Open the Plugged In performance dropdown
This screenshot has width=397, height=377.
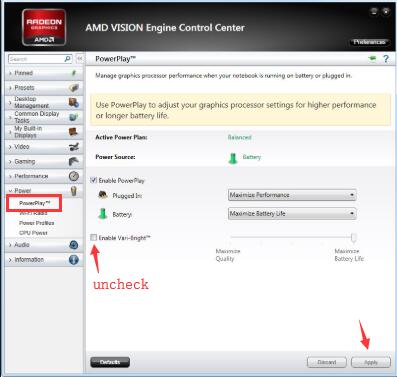click(292, 195)
